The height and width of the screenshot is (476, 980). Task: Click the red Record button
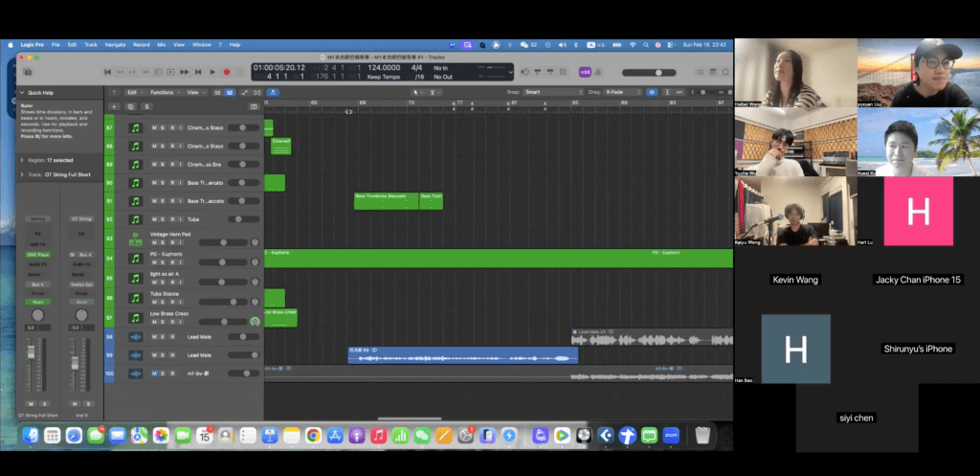[226, 72]
